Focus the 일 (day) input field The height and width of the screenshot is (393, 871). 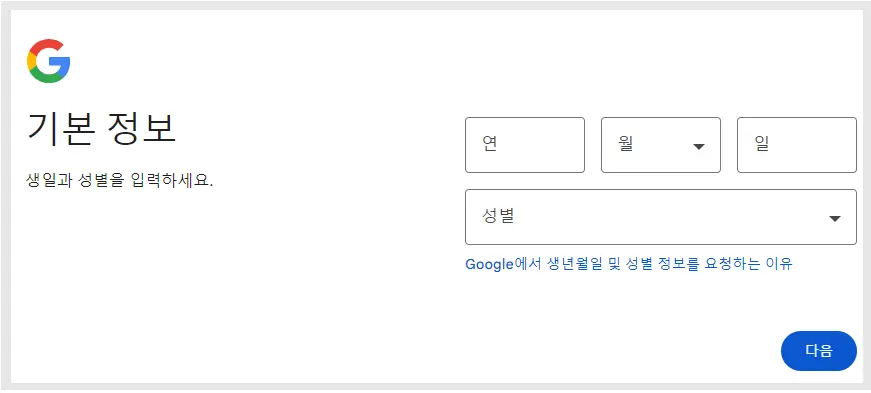[797, 145]
